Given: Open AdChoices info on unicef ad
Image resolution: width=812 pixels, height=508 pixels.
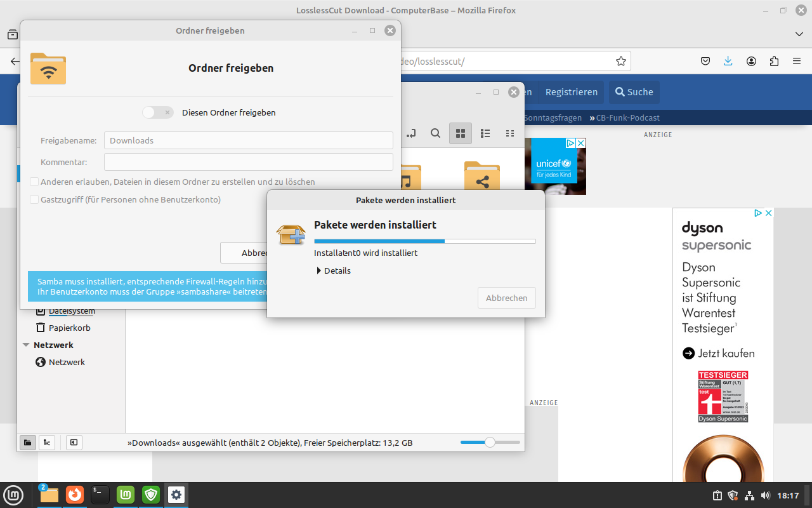Looking at the screenshot, I should click(x=570, y=143).
